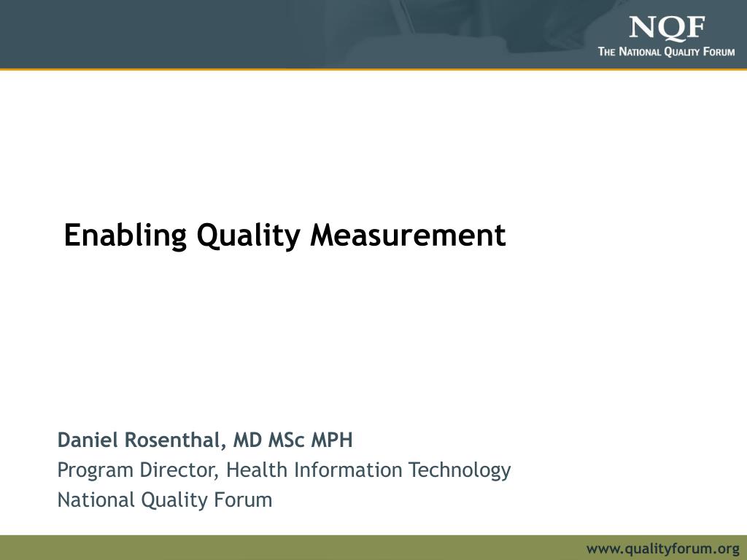Open the www.qualityforum.org link
The height and width of the screenshot is (560, 747).
click(x=663, y=548)
